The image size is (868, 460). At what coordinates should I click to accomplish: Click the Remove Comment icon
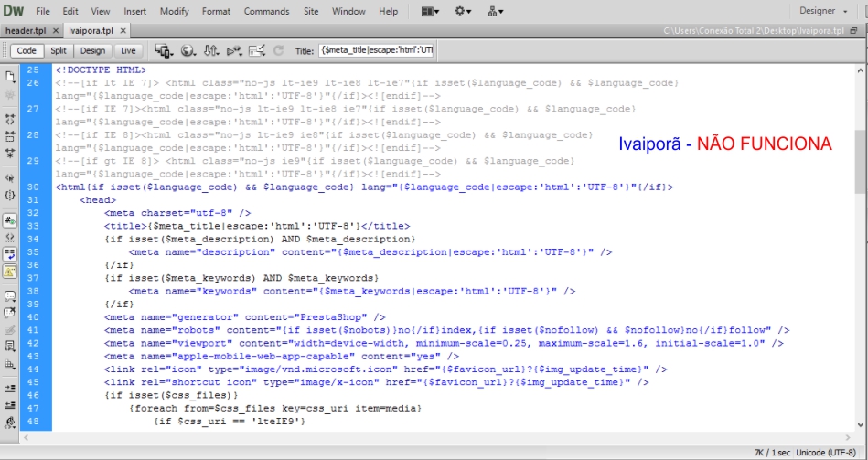click(9, 313)
